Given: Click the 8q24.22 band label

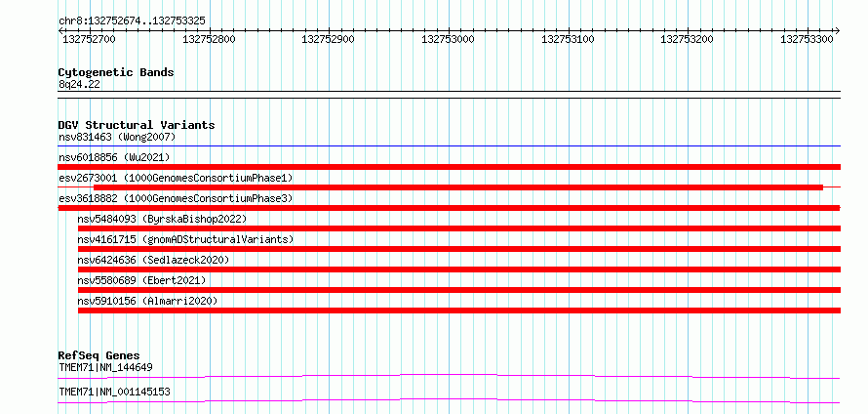Looking at the screenshot, I should [79, 85].
